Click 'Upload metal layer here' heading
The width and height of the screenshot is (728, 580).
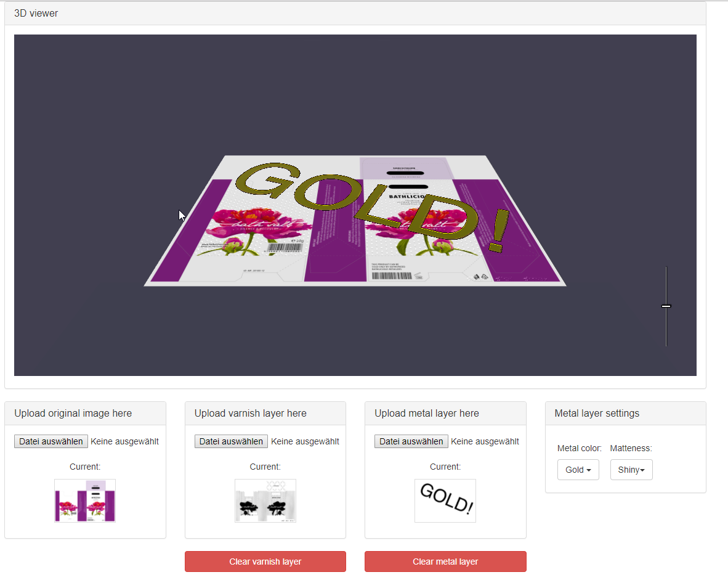pyautogui.click(x=427, y=414)
